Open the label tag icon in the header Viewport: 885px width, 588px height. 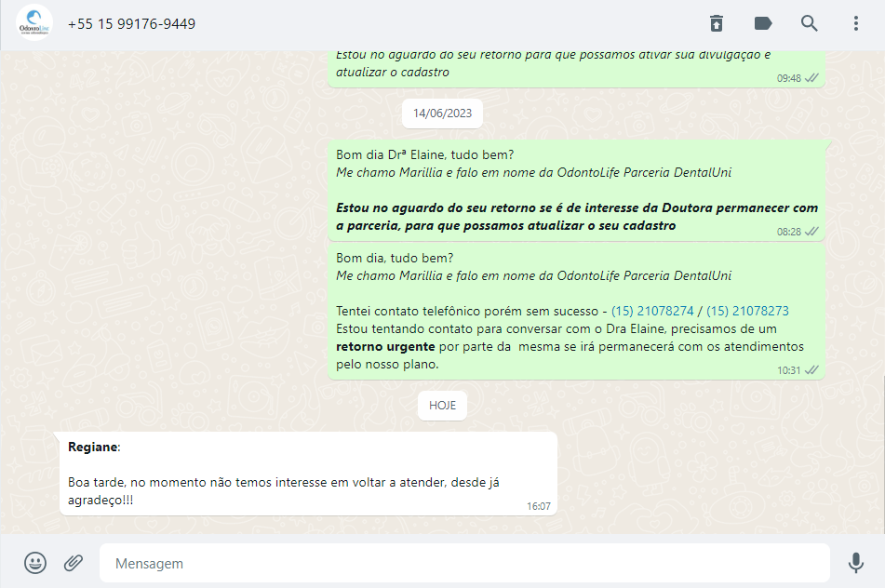coord(762,23)
